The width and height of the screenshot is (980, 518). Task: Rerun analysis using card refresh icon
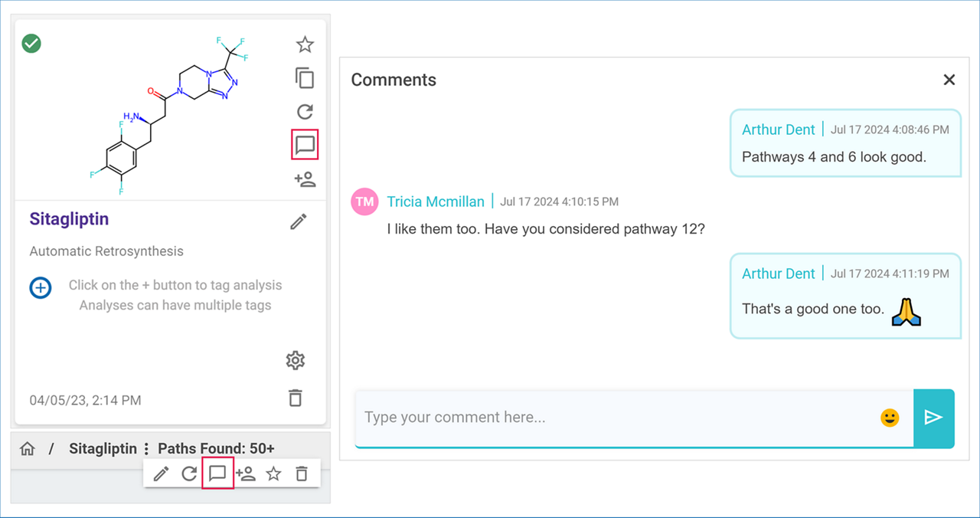coord(305,112)
